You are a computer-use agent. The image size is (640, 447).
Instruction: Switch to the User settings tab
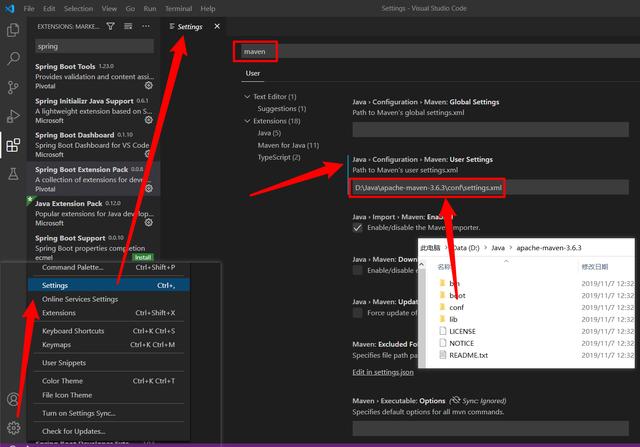(x=253, y=73)
